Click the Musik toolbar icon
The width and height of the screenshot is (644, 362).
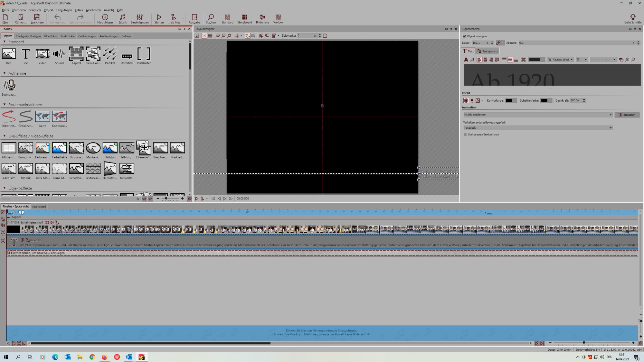123,19
